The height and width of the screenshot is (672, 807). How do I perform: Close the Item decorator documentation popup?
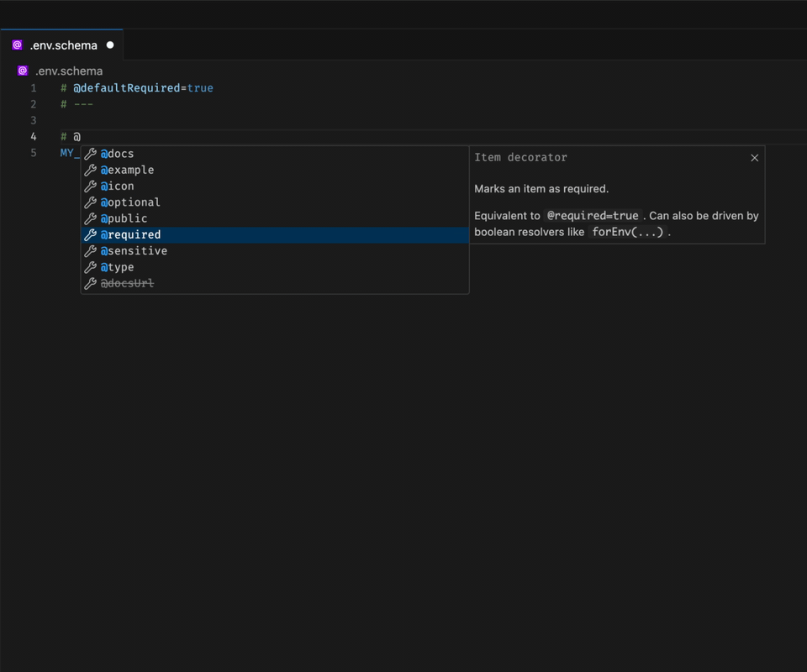point(754,157)
